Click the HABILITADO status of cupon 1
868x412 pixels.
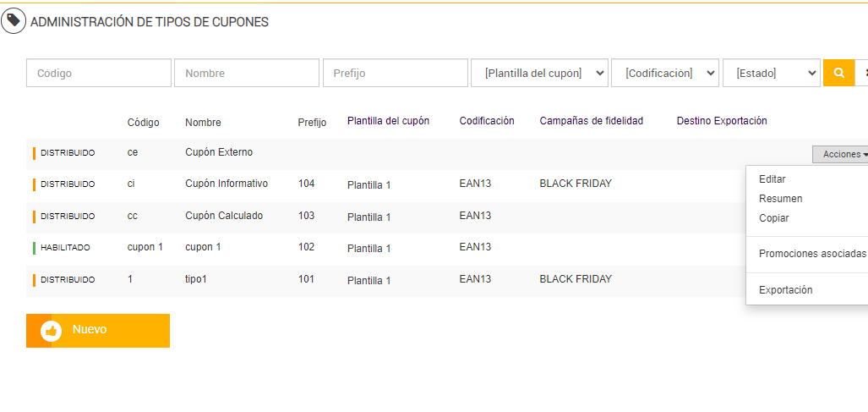65,248
